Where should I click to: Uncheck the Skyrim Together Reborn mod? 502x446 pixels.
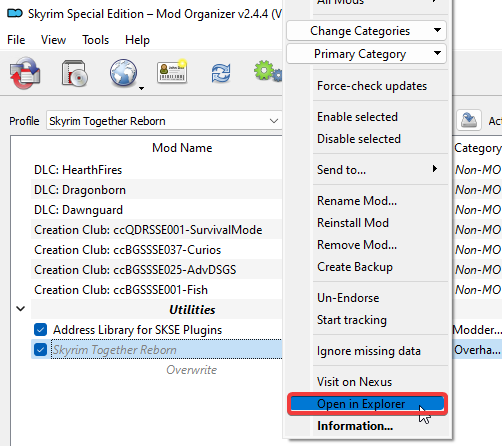pyautogui.click(x=40, y=350)
